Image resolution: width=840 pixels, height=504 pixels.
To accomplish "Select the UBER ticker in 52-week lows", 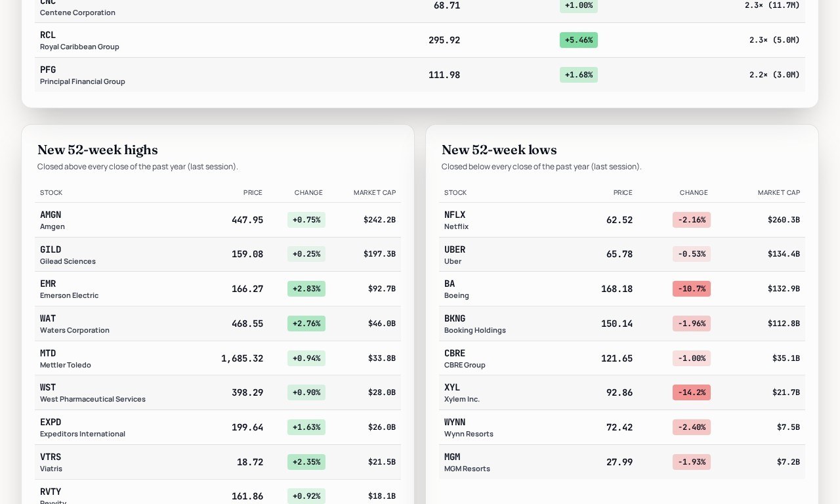I will coord(455,249).
